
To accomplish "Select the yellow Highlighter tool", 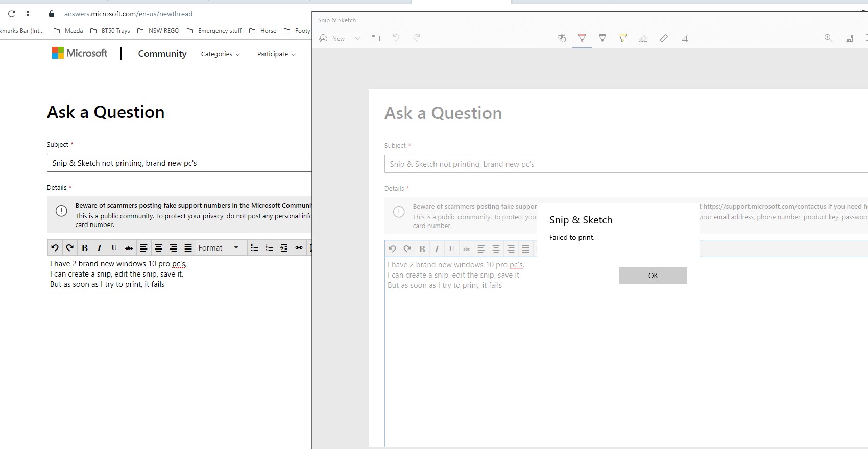I will 623,38.
